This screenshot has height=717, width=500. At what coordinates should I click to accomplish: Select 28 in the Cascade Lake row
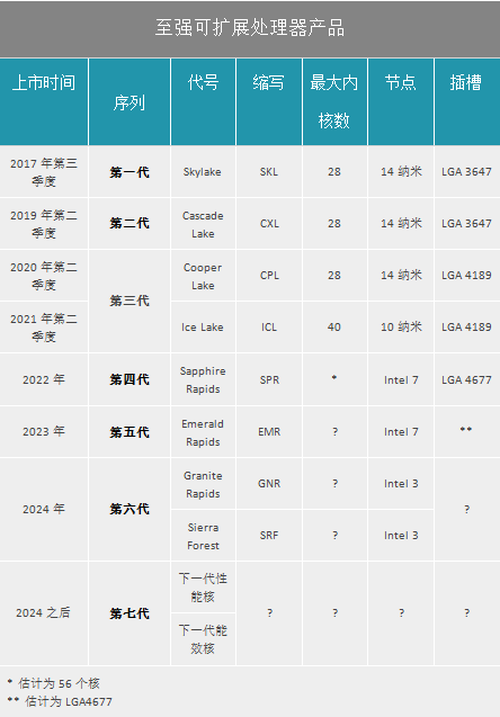click(x=334, y=224)
